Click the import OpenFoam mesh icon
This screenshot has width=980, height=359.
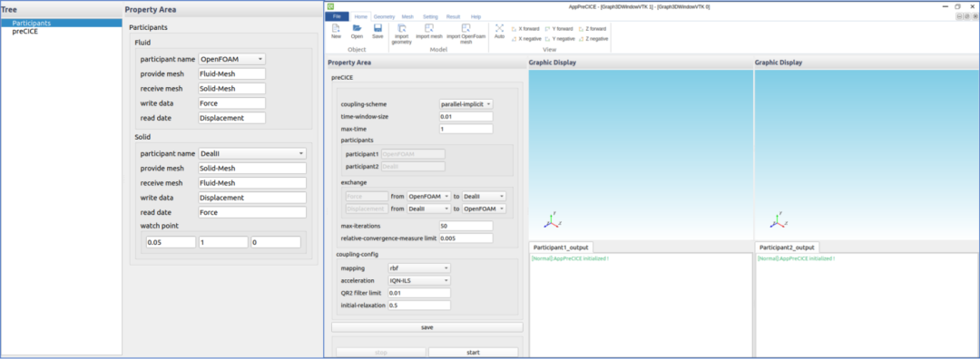tap(466, 28)
